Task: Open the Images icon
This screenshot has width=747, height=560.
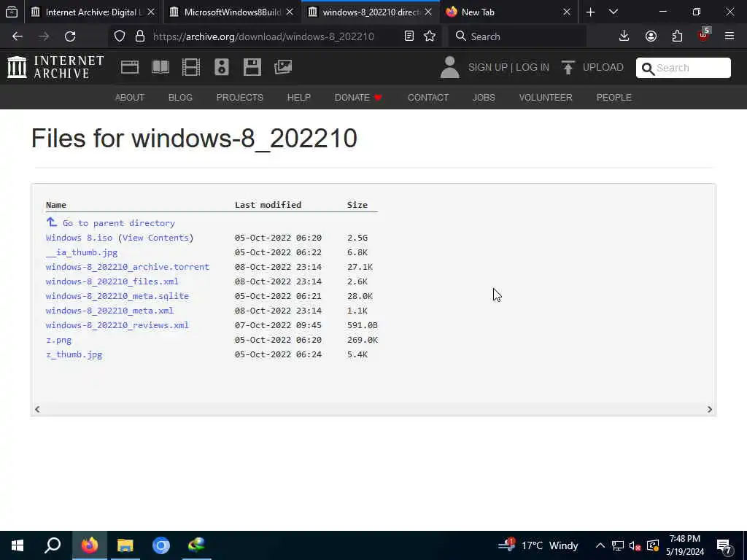Action: coord(283,67)
